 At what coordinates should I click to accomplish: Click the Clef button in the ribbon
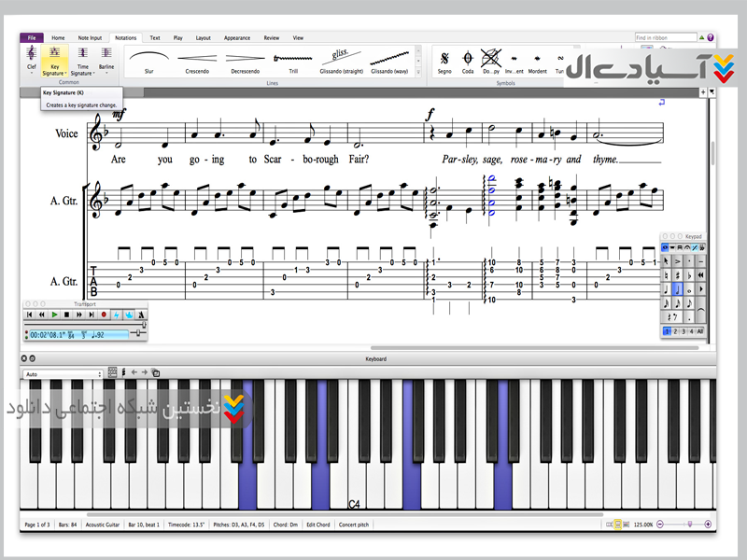[x=32, y=60]
